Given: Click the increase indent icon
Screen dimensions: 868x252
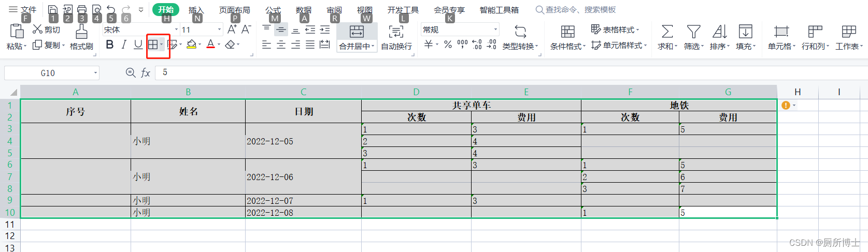Looking at the screenshot, I should coord(325,29).
